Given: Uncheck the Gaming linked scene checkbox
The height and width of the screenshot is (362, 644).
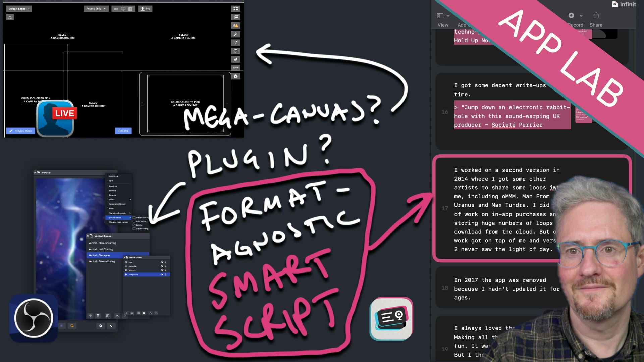Looking at the screenshot, I should (x=134, y=225).
